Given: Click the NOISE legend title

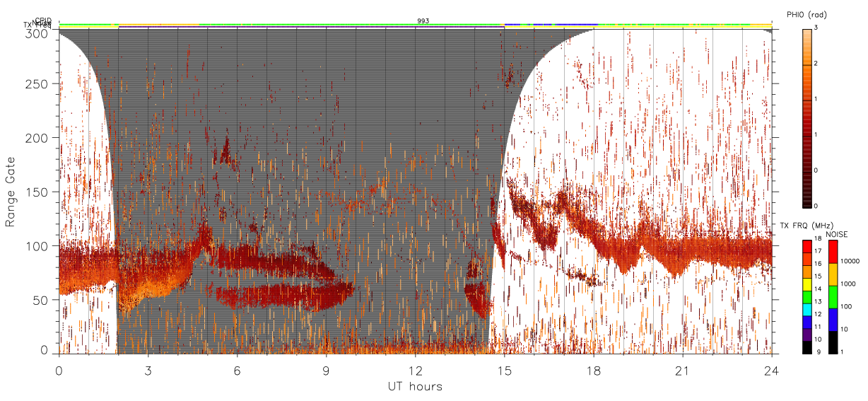Looking at the screenshot, I should tap(838, 234).
